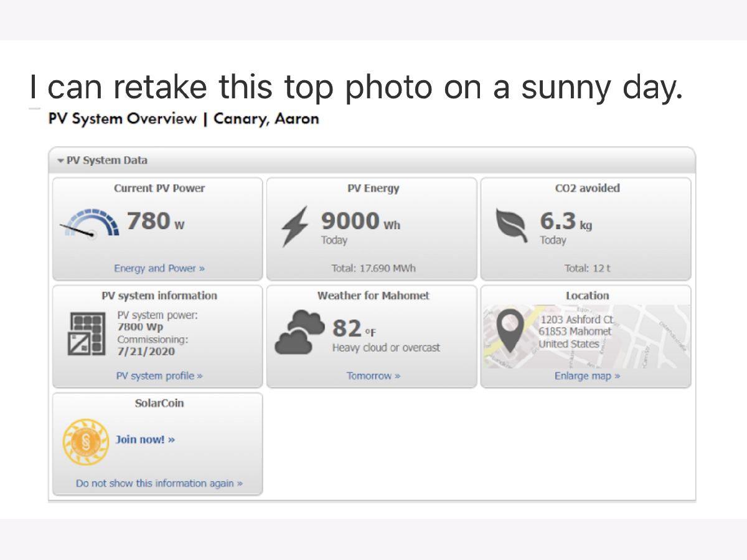Click the lightning bolt PV Energy icon
Screen dimensions: 747x560
coord(294,226)
